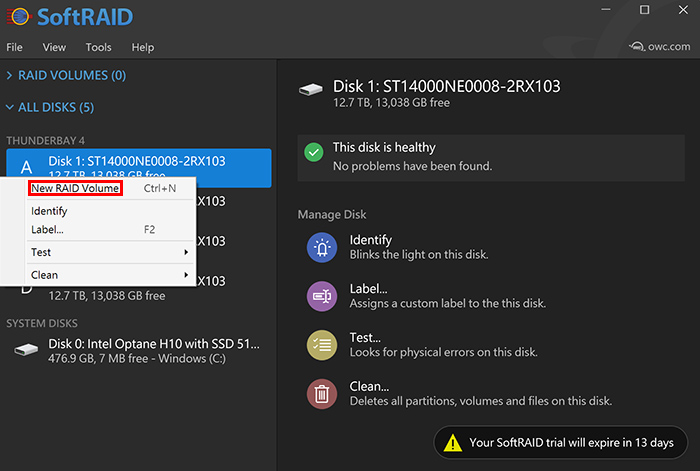700x471 pixels.
Task: Click the drive icon beside Disk 1 header
Action: tap(311, 89)
